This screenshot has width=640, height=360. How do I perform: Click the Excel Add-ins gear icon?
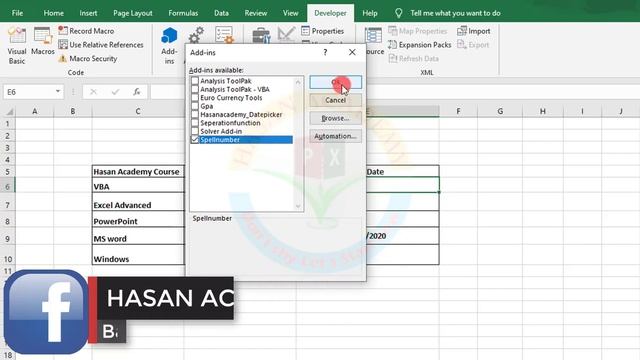click(x=196, y=35)
